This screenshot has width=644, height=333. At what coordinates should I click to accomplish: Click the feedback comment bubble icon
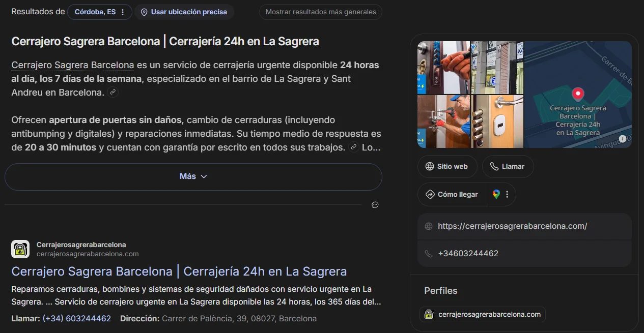[375, 205]
